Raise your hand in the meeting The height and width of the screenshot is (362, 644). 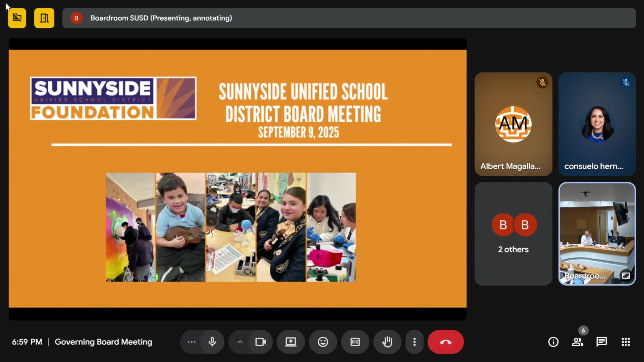(x=387, y=342)
